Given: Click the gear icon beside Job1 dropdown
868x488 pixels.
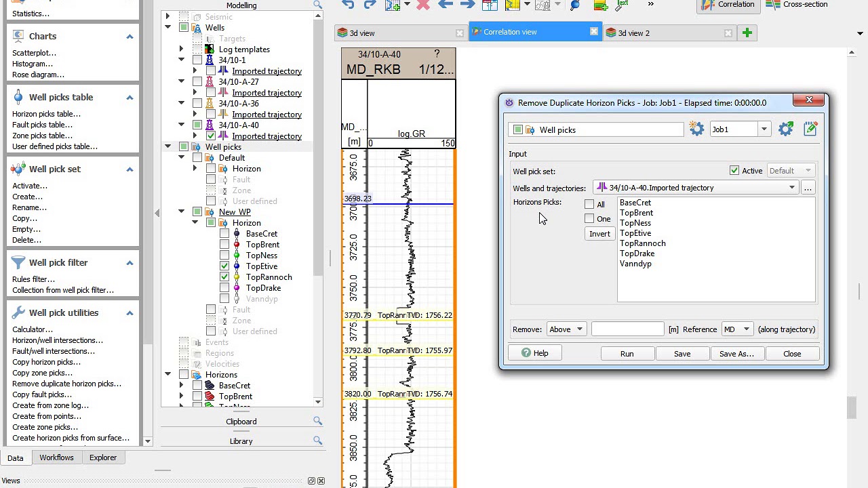Looking at the screenshot, I should click(x=785, y=129).
